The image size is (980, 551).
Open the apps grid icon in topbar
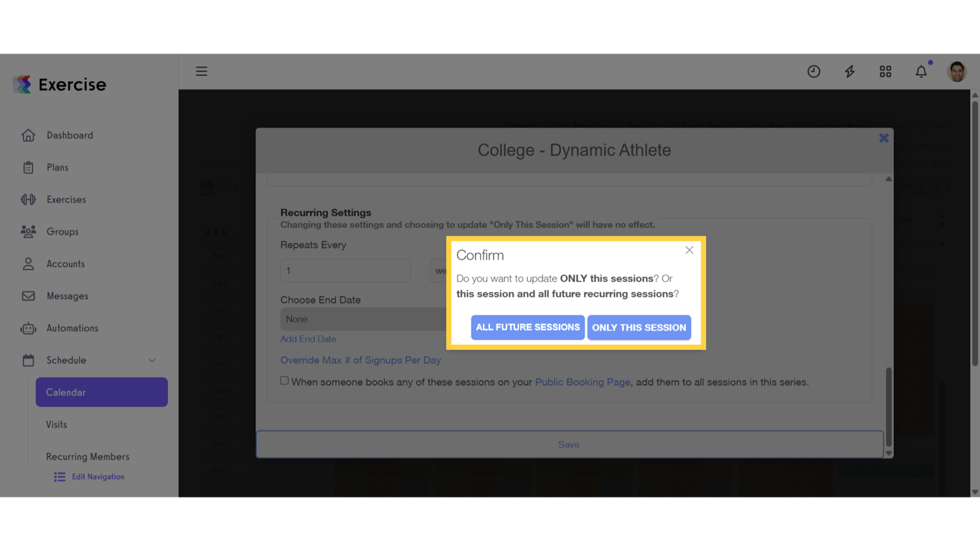tap(885, 71)
